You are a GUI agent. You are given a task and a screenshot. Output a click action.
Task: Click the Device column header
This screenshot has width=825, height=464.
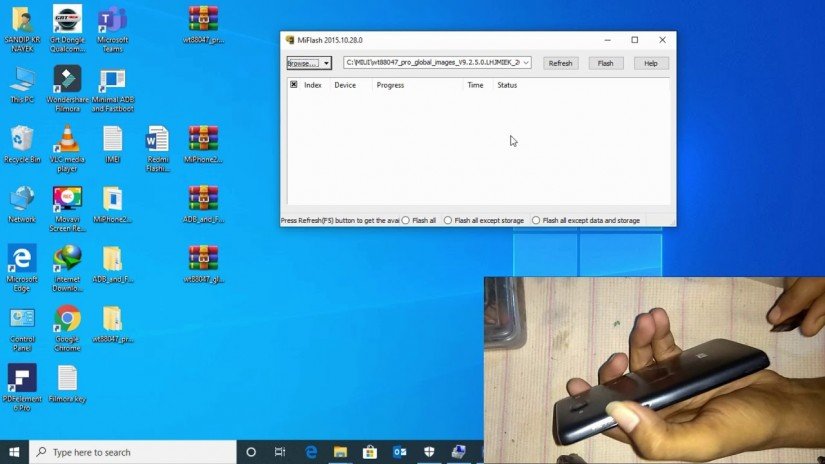345,85
